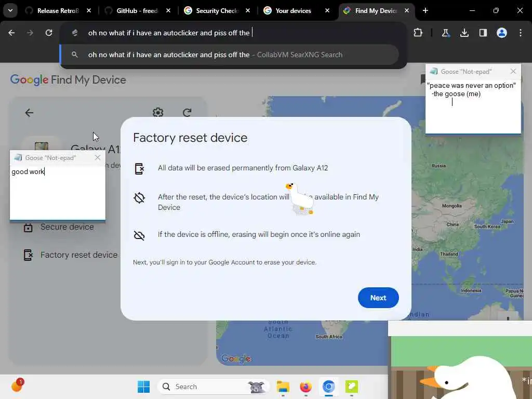Click the address bar text field
Viewport: 532px width, 399px height.
pos(234,33)
